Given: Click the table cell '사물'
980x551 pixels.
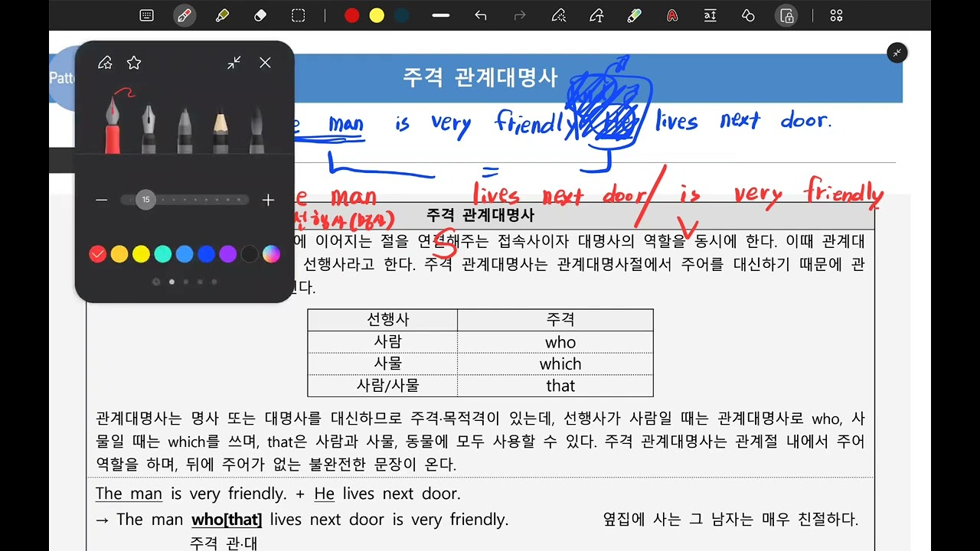Looking at the screenshot, I should pos(387,364).
